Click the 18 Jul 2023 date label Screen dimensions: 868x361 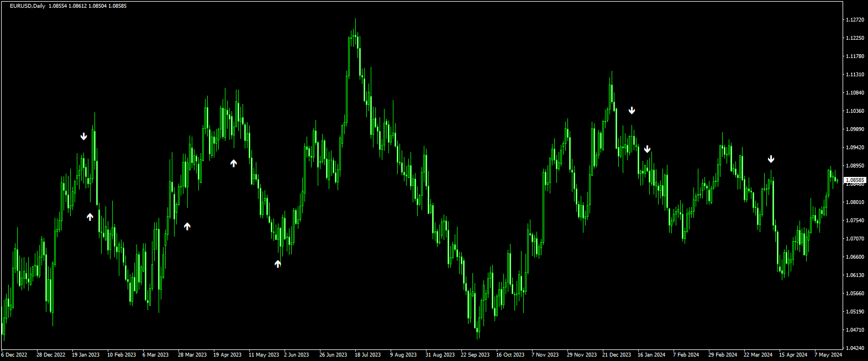(367, 355)
